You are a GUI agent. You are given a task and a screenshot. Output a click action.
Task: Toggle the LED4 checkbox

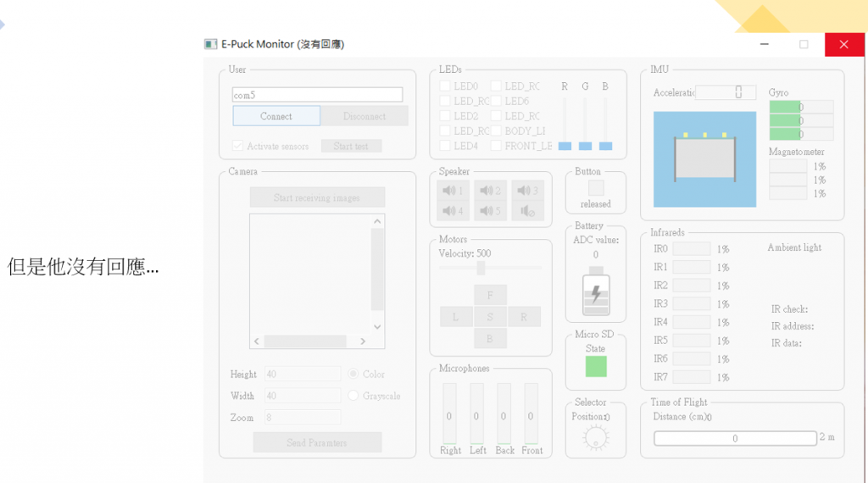444,146
